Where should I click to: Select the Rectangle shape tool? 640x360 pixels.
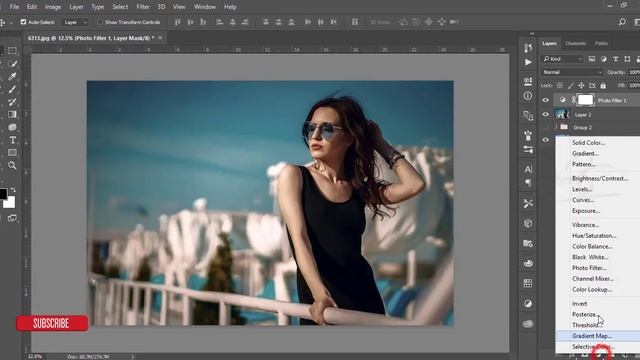pos(12,153)
